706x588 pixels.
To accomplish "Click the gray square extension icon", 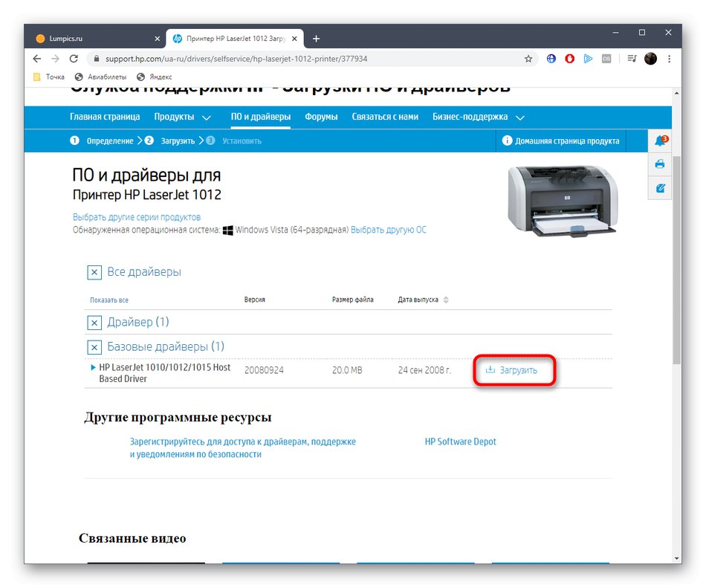I will pos(606,59).
